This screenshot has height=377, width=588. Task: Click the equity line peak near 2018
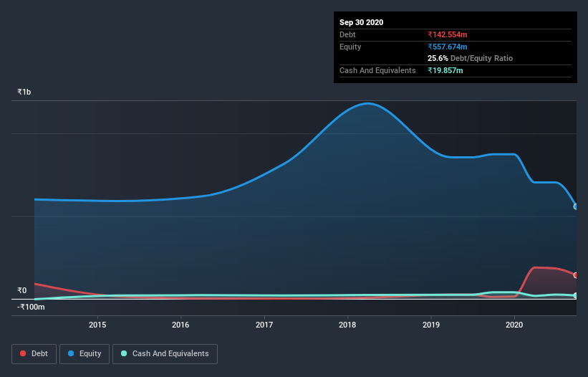point(367,103)
